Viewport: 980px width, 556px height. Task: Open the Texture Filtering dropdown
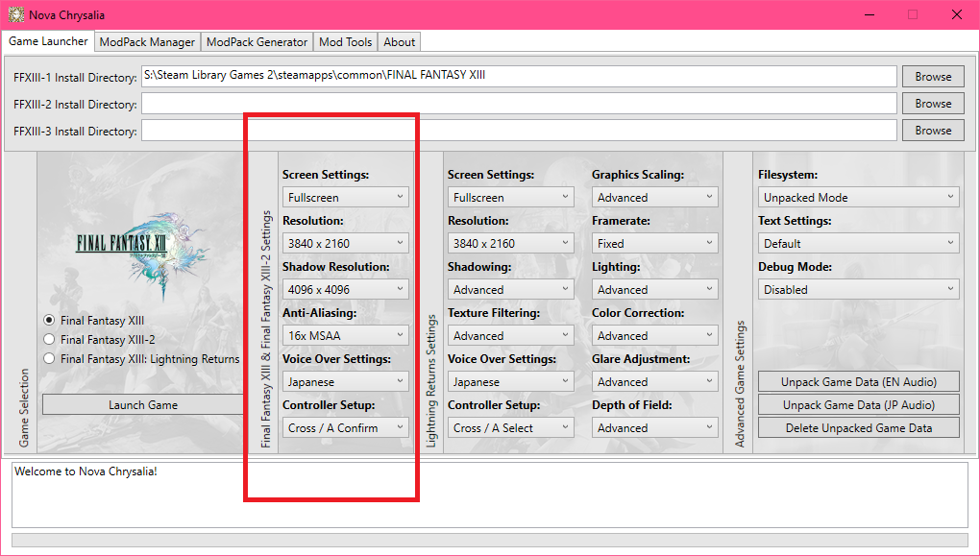point(510,336)
